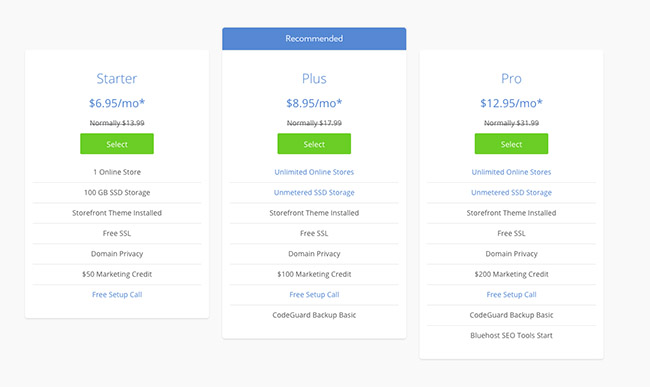Image resolution: width=650 pixels, height=387 pixels.
Task: Click Select button under Starter plan
Action: click(x=117, y=144)
